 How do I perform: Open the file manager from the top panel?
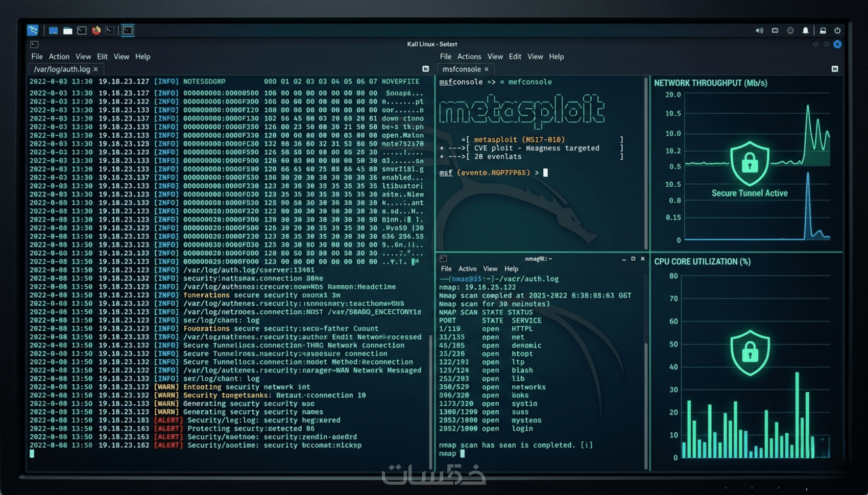(x=67, y=31)
